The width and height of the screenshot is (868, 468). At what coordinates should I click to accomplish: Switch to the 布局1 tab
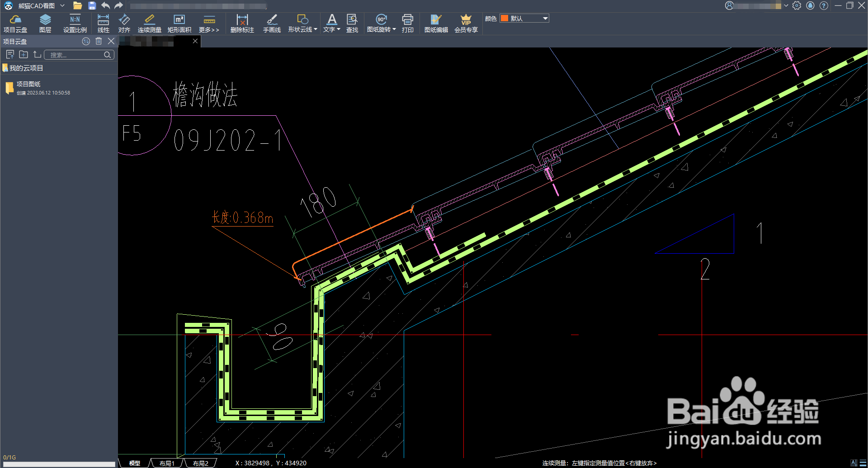pos(167,463)
